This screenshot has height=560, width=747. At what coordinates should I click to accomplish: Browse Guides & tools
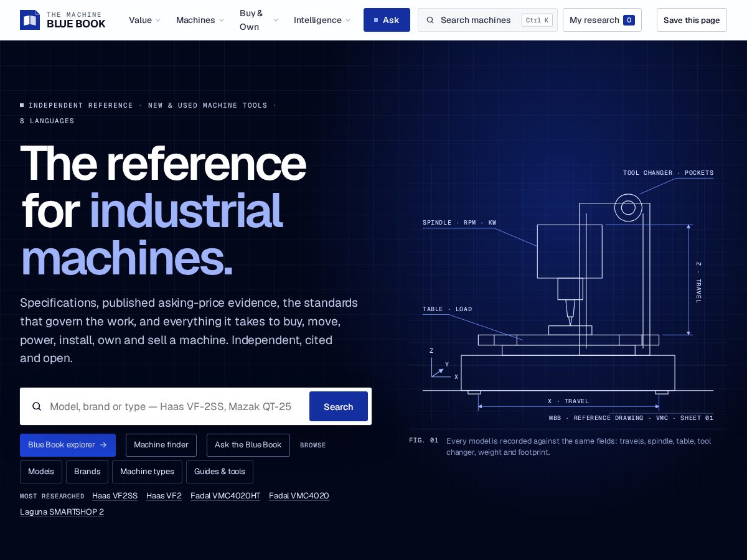point(220,472)
